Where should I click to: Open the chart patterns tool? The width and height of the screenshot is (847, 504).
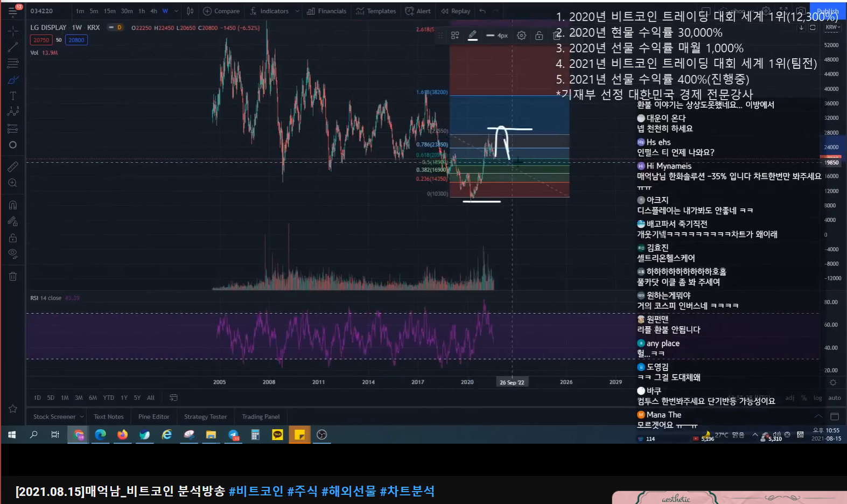(13, 111)
